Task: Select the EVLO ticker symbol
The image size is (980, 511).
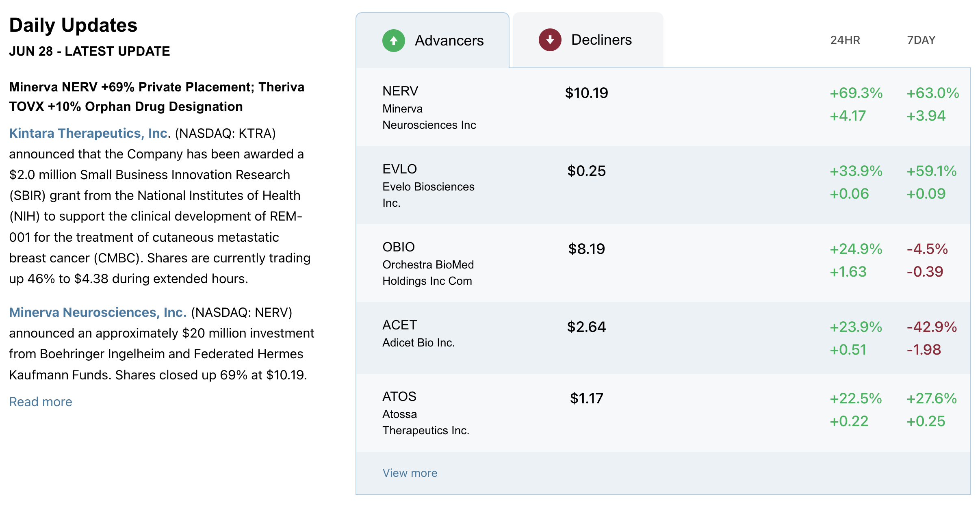Action: pyautogui.click(x=399, y=169)
